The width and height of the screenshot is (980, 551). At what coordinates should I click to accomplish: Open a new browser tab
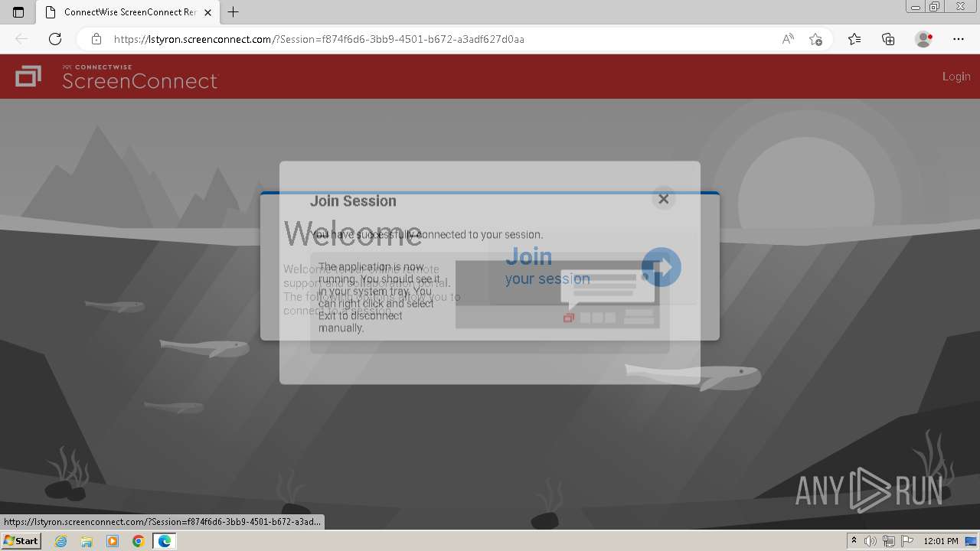[234, 12]
